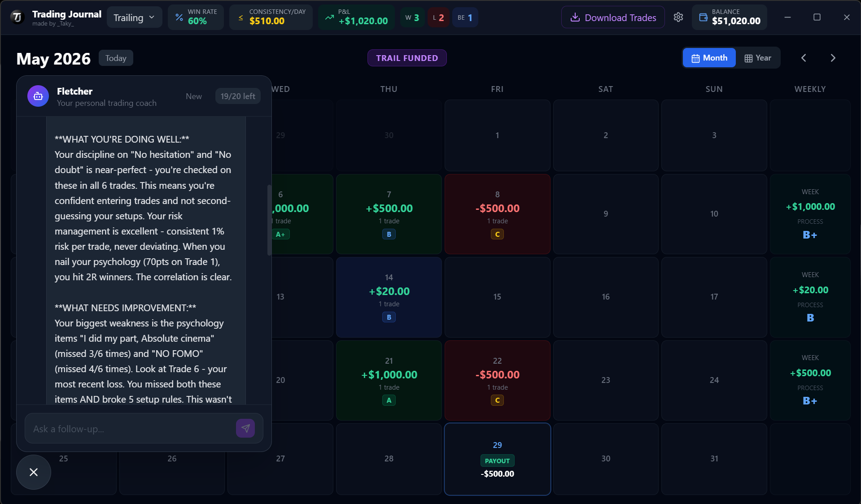Open May 8 day with -$500.00
Image resolution: width=861 pixels, height=504 pixels.
tap(497, 214)
